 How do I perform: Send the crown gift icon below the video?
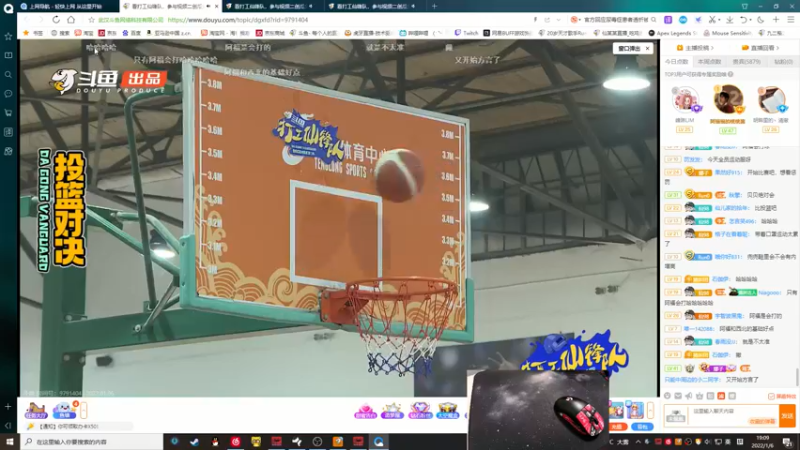pos(392,411)
